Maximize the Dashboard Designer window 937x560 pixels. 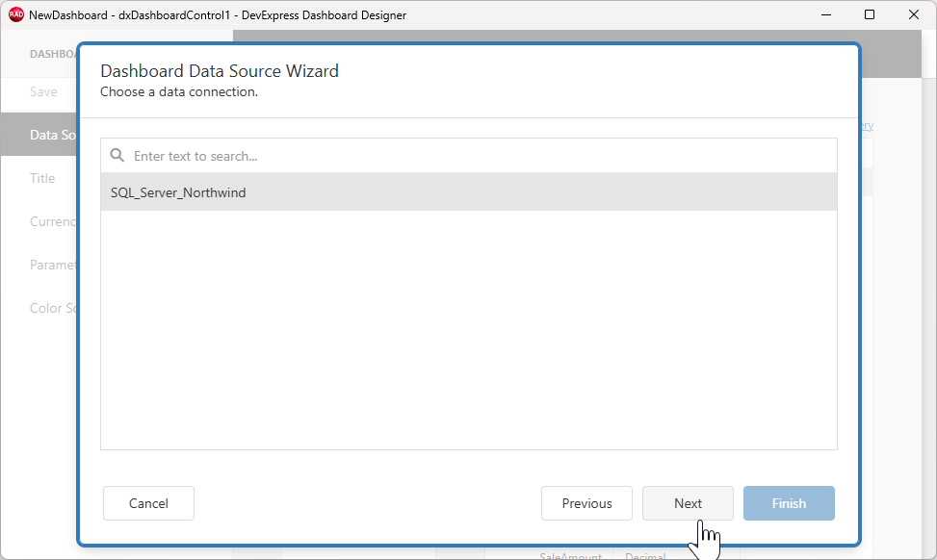(870, 15)
